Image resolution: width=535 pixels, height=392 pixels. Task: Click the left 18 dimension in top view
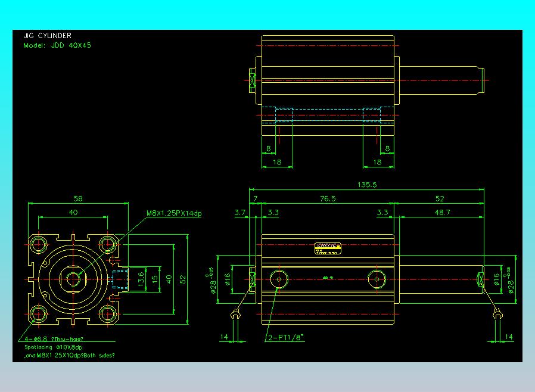click(x=277, y=162)
